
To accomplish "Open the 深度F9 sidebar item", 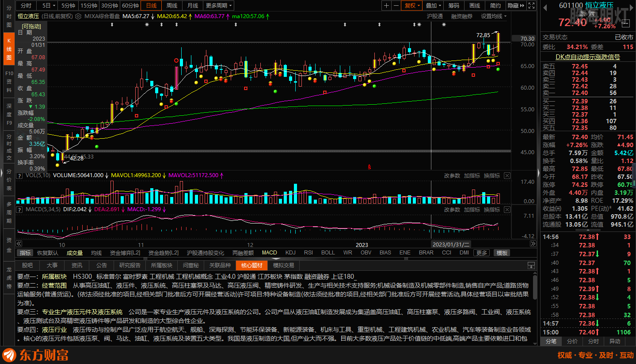I will tap(8, 114).
